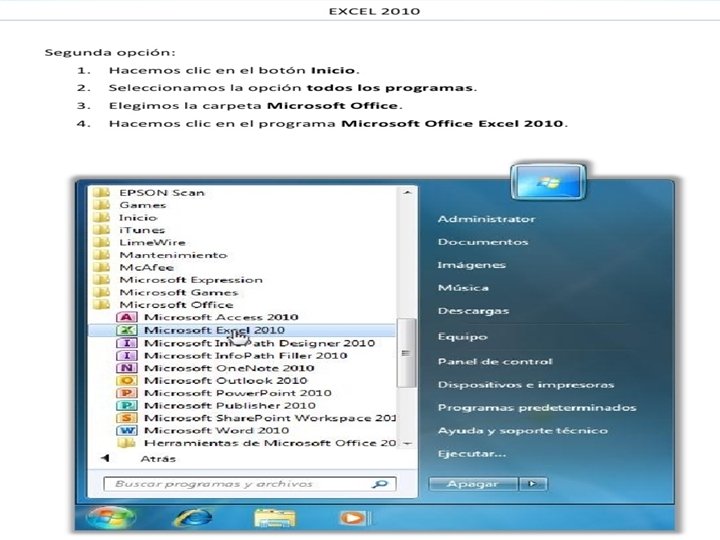Click the program list scrollbar thumb

[x=406, y=353]
